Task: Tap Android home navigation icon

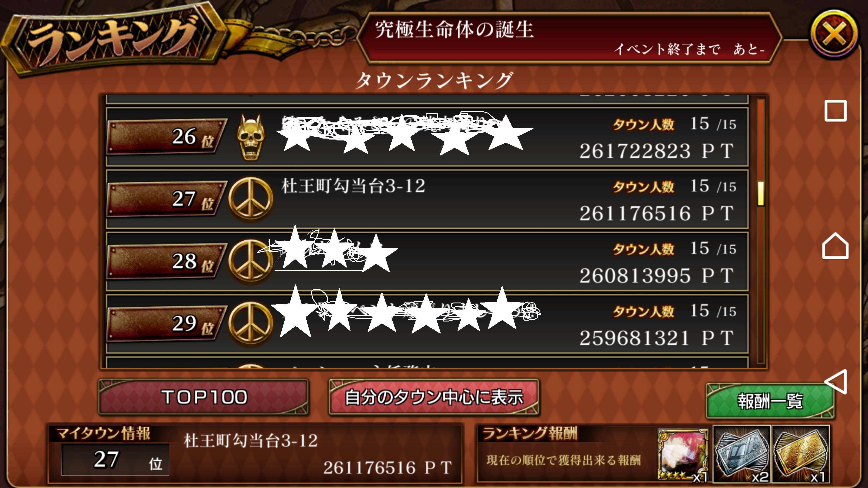Action: point(835,246)
